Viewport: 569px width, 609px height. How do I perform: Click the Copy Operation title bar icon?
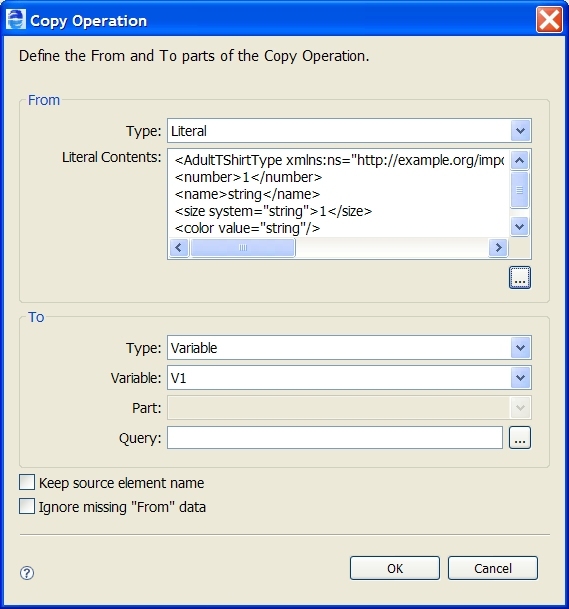pos(16,19)
